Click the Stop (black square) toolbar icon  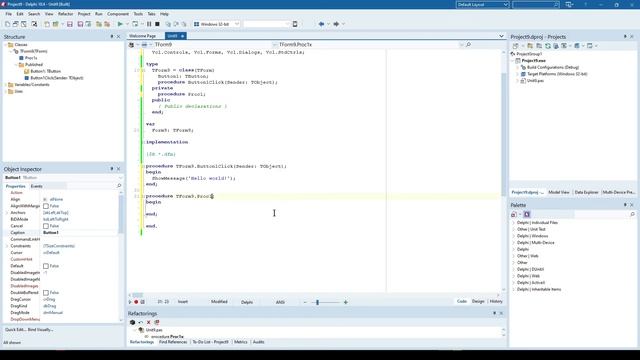tap(157, 24)
